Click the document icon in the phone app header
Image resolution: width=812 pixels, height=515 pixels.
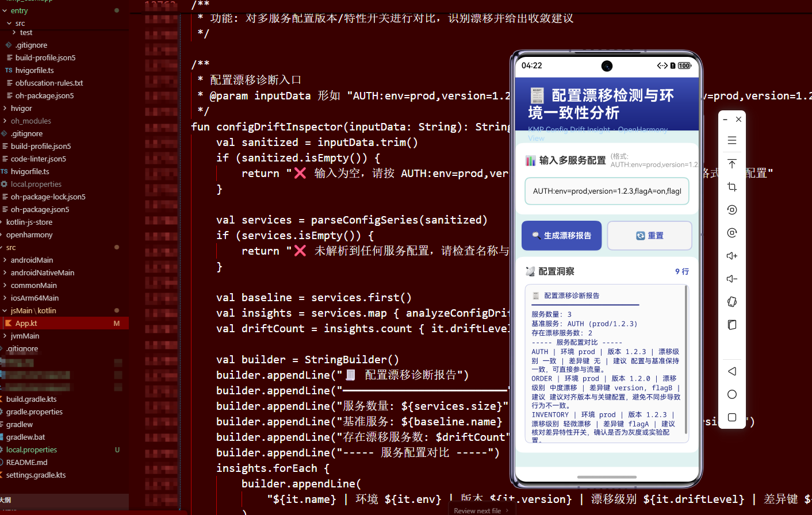click(537, 95)
